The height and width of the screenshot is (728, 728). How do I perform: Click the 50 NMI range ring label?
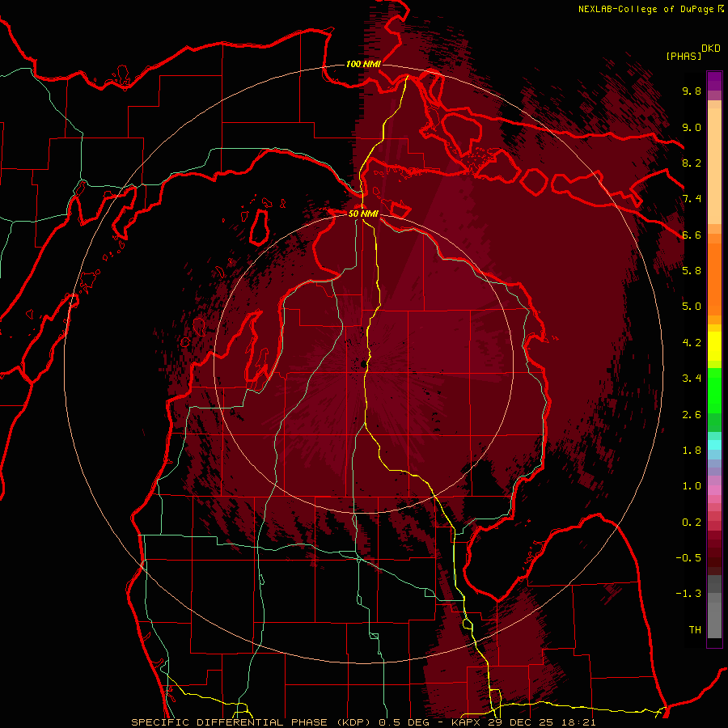tap(363, 214)
